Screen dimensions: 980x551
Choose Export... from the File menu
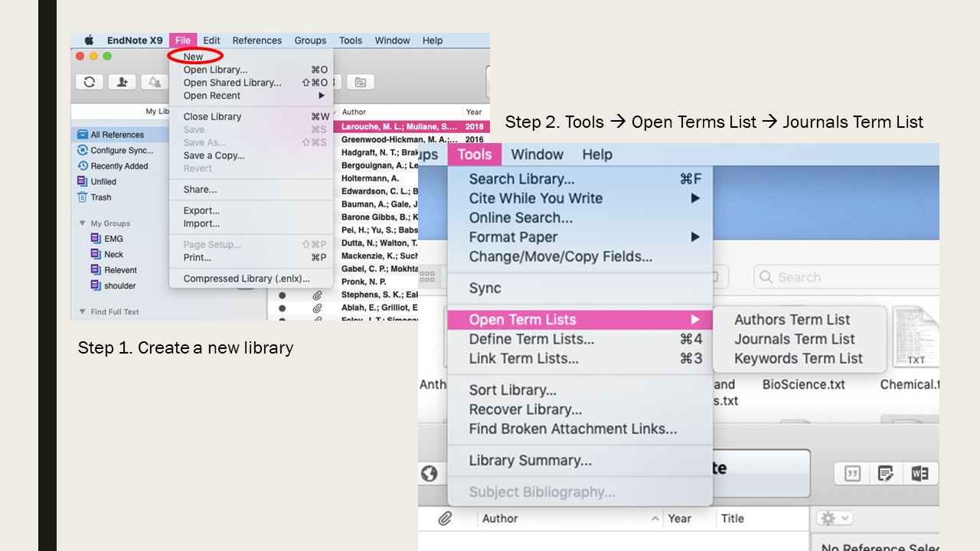pos(251,210)
